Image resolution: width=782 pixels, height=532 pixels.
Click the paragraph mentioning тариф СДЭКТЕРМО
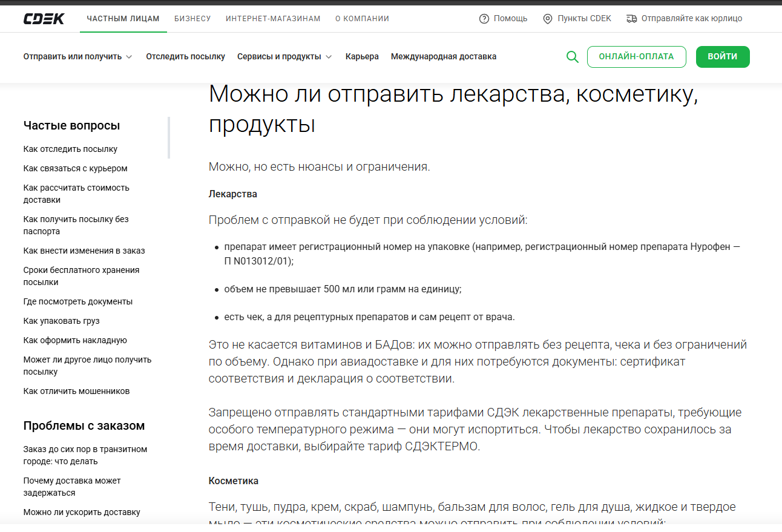pyautogui.click(x=475, y=430)
